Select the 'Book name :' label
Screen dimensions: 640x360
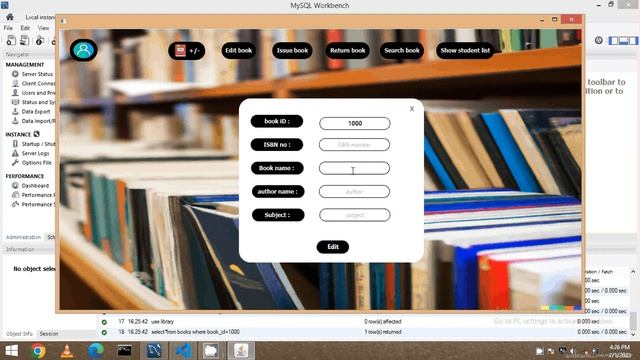[x=277, y=168]
